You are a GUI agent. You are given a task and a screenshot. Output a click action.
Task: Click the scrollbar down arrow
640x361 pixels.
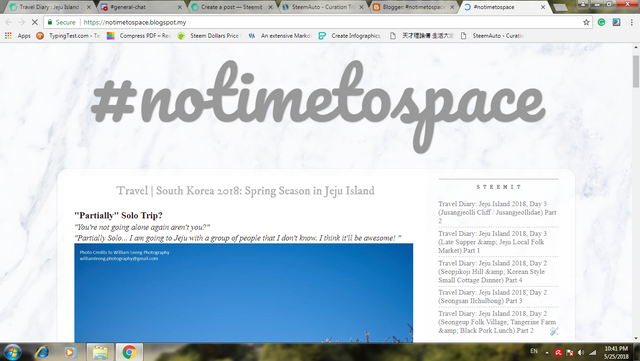(636, 338)
